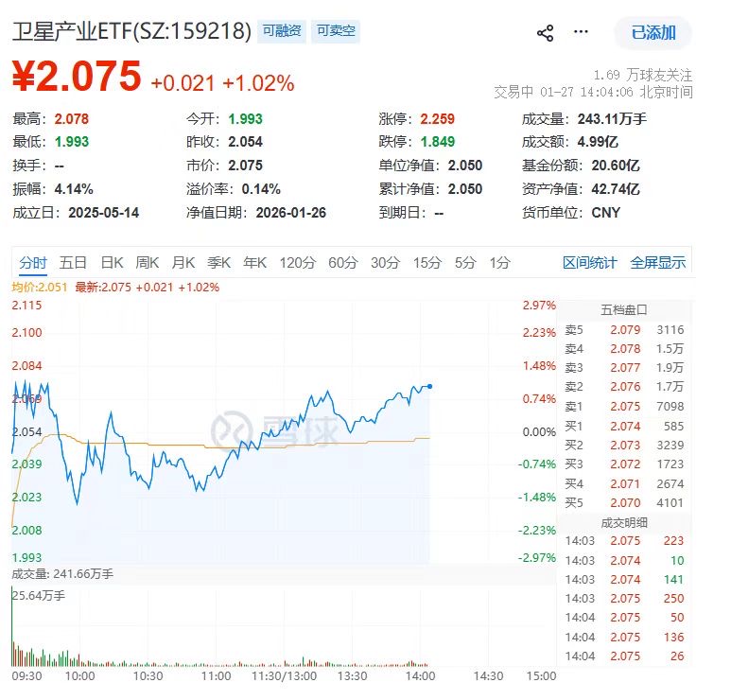Click the 资产净值 value 42.74亿
731x700 pixels.
616,189
